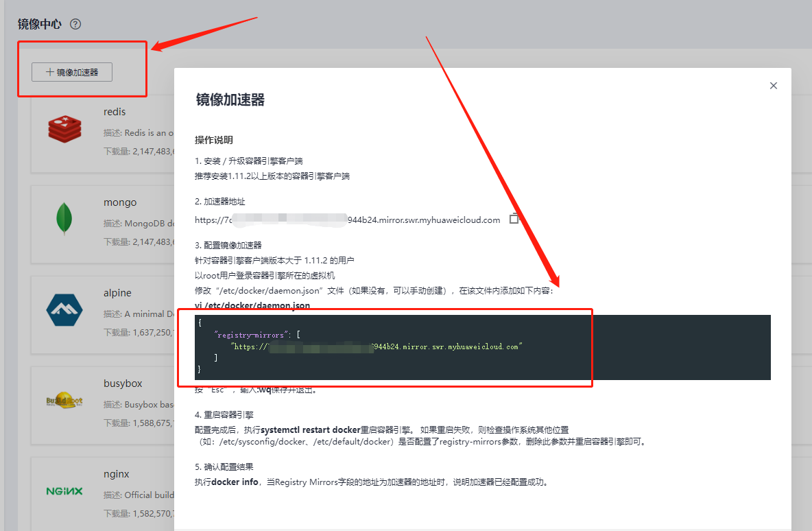Copy the accelerator address with copy icon
812x531 pixels.
coord(514,219)
